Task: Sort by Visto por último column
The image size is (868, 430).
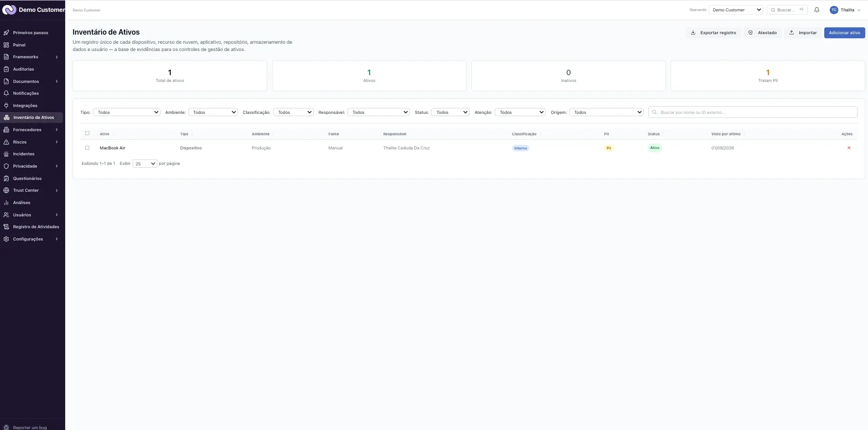Action: tap(744, 134)
